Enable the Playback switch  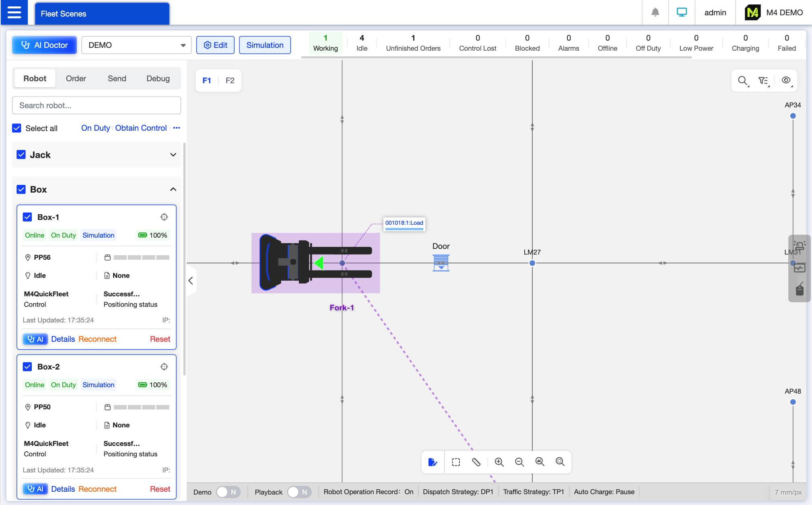[299, 492]
